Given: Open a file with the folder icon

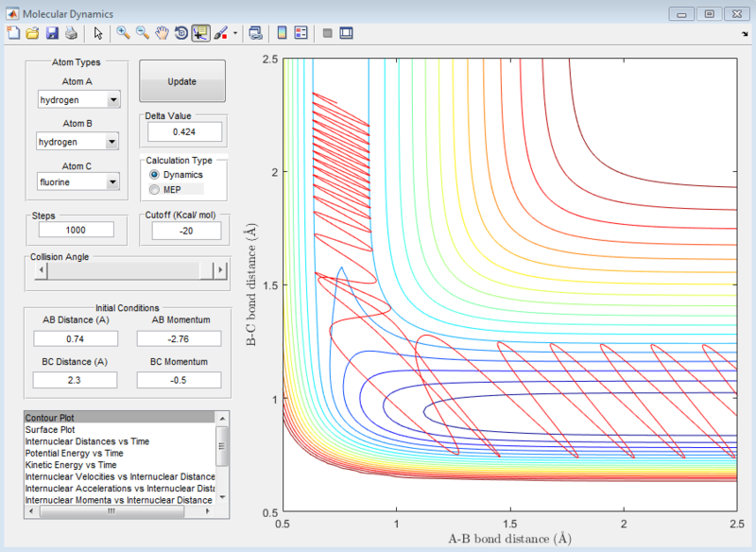Looking at the screenshot, I should pos(32,33).
